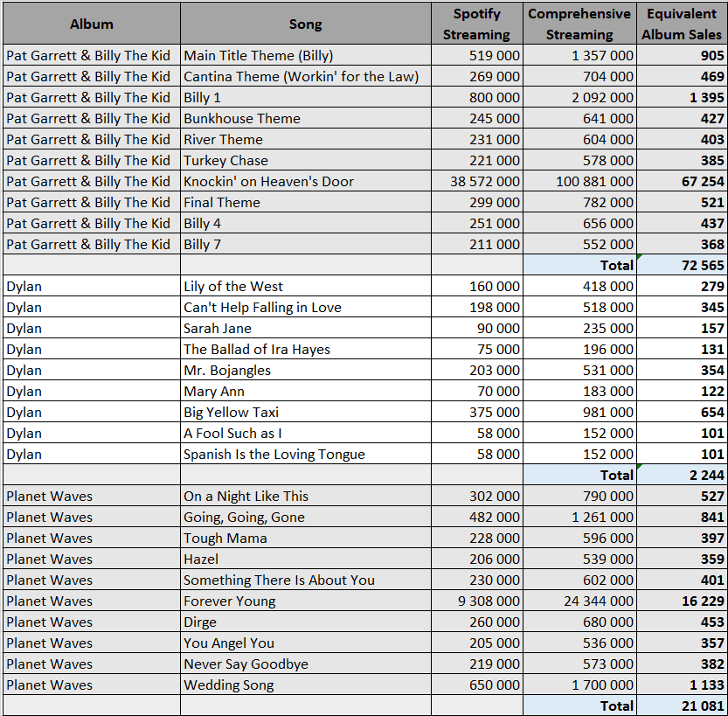Select the song Main Title Theme (Billy)
The width and height of the screenshot is (728, 716).
click(x=306, y=56)
